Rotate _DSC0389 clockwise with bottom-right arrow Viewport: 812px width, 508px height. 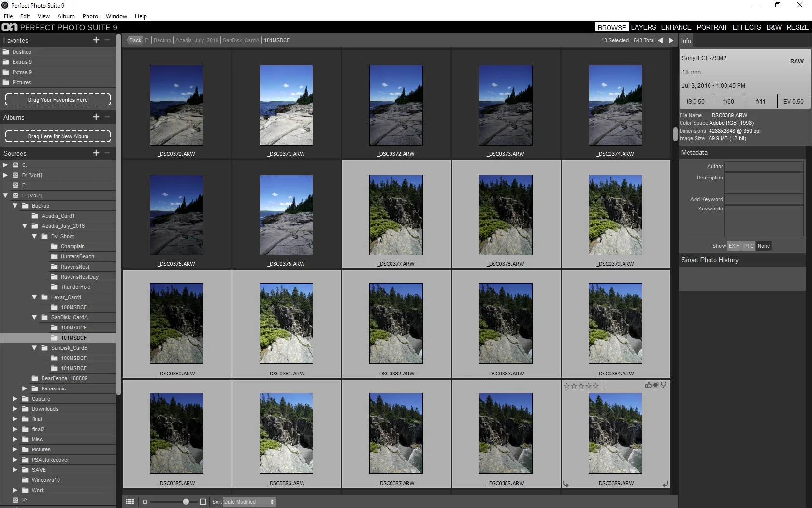pos(665,484)
